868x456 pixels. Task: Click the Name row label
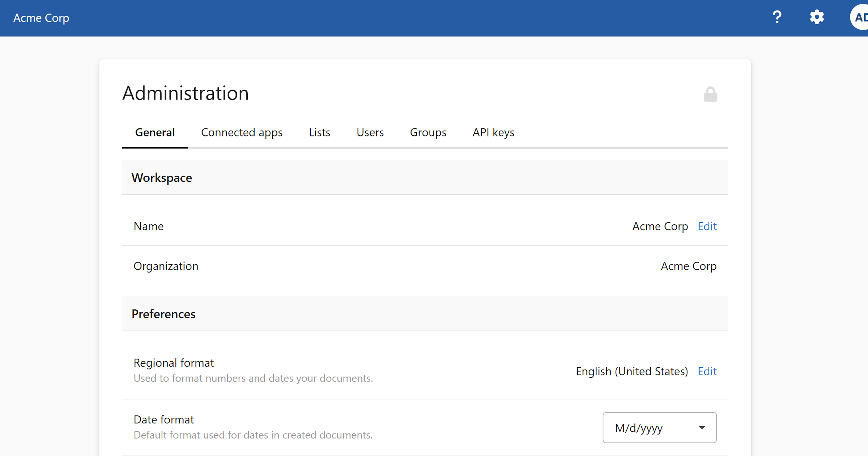tap(148, 226)
